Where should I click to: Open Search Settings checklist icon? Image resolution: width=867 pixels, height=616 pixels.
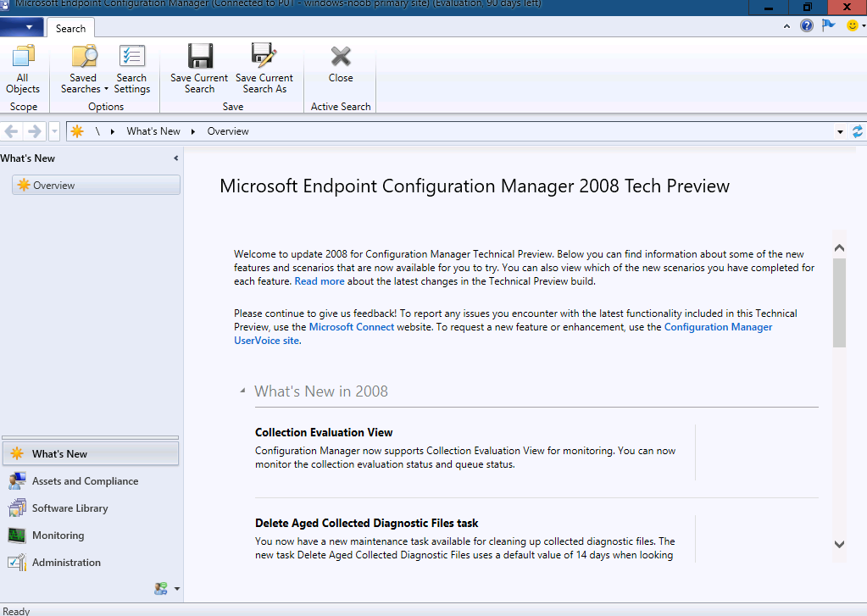(x=131, y=56)
